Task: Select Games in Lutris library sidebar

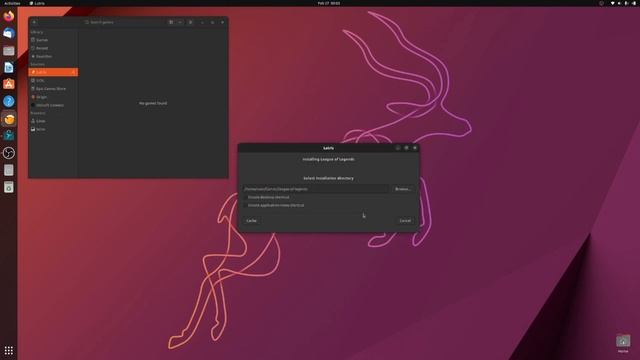Action: coord(53,40)
